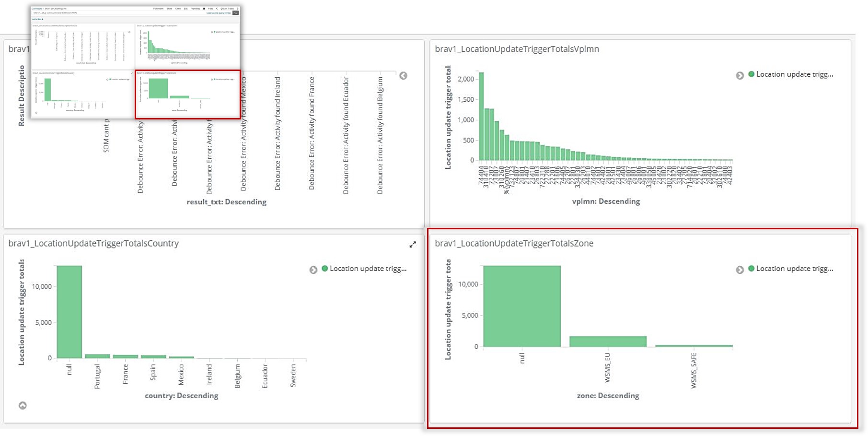The height and width of the screenshot is (436, 868).
Task: Click the red-highlighted zone chart in inset thumbnail
Action: point(188,94)
